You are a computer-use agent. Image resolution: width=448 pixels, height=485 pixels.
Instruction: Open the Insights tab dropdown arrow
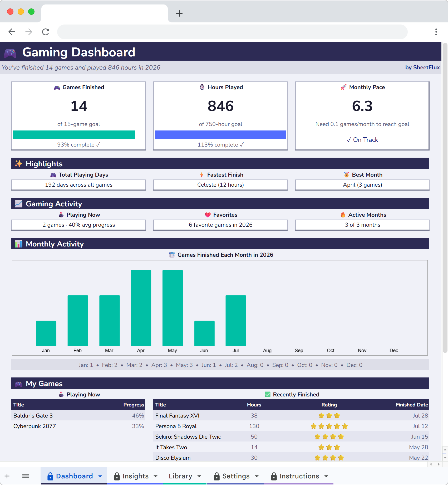155,476
